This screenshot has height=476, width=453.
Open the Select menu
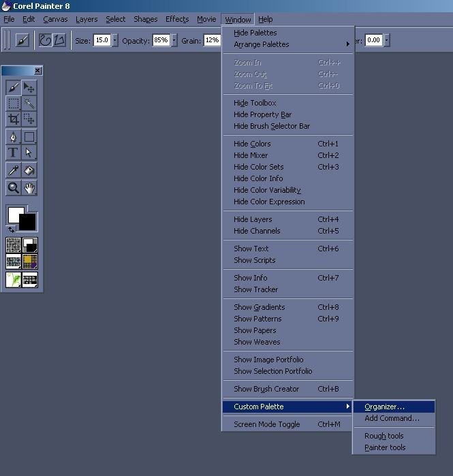point(115,20)
